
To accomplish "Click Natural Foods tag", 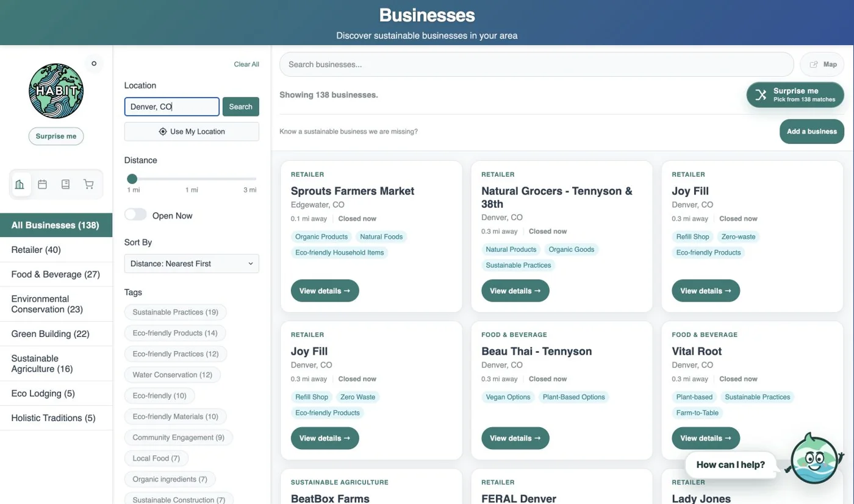I will click(381, 236).
